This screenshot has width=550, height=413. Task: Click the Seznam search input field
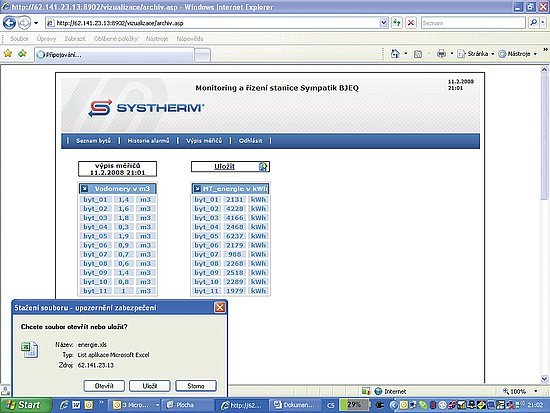(473, 23)
